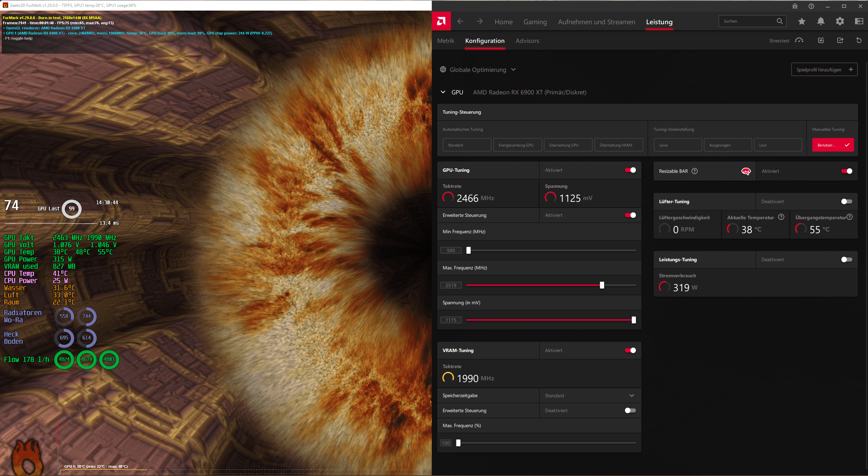The height and width of the screenshot is (476, 868).
Task: Click the reset tuning icon
Action: coord(859,40)
